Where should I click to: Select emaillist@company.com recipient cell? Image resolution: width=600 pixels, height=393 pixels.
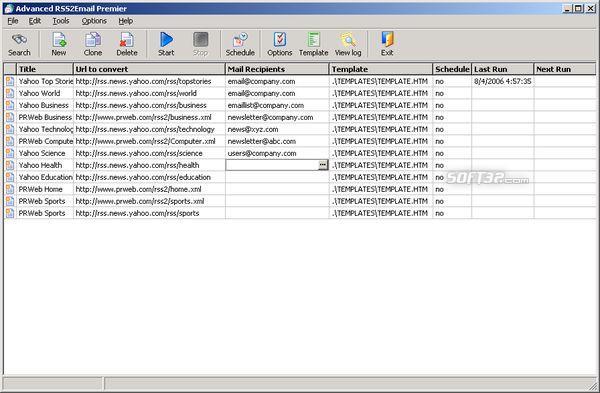pos(277,105)
